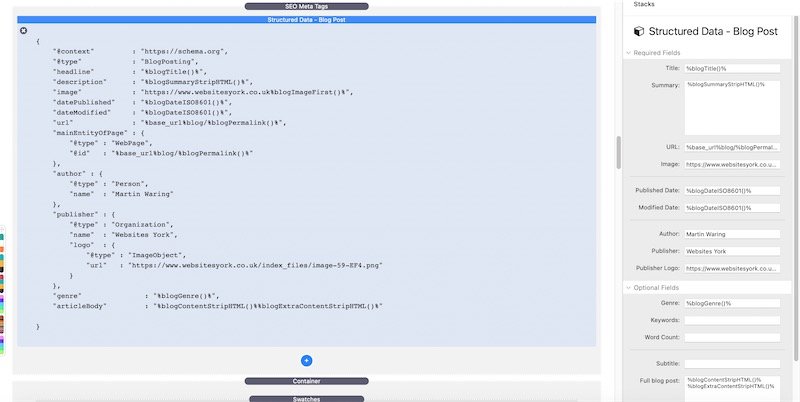Click the empty Keywords field
800x402 pixels.
[x=732, y=320]
